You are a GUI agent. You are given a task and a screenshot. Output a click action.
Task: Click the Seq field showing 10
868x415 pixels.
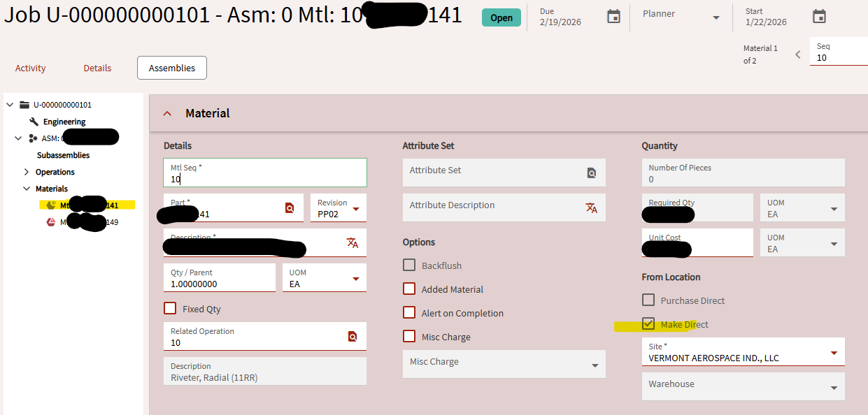839,52
